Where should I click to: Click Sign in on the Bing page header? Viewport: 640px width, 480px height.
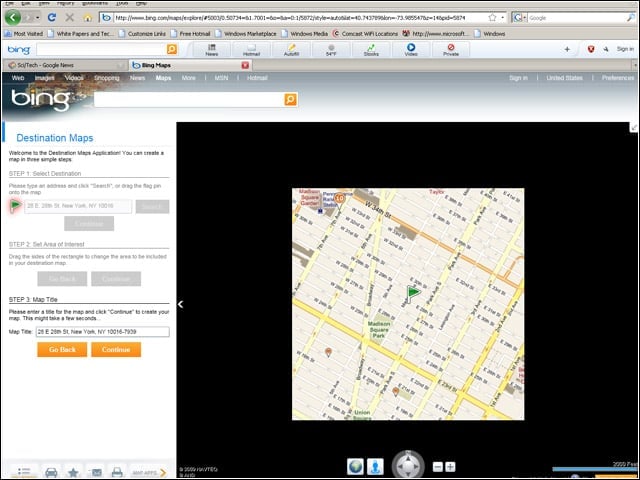click(518, 78)
